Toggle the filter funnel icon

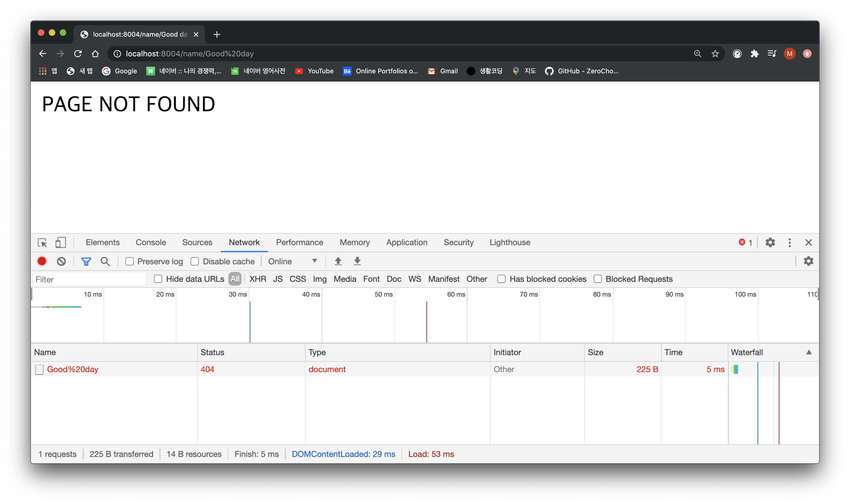pos(86,261)
